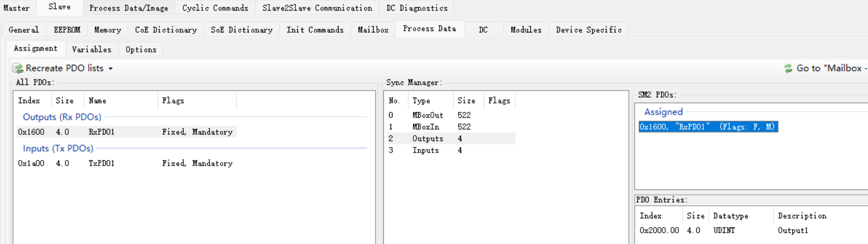
Task: Switch to the Master tab
Action: click(x=16, y=8)
